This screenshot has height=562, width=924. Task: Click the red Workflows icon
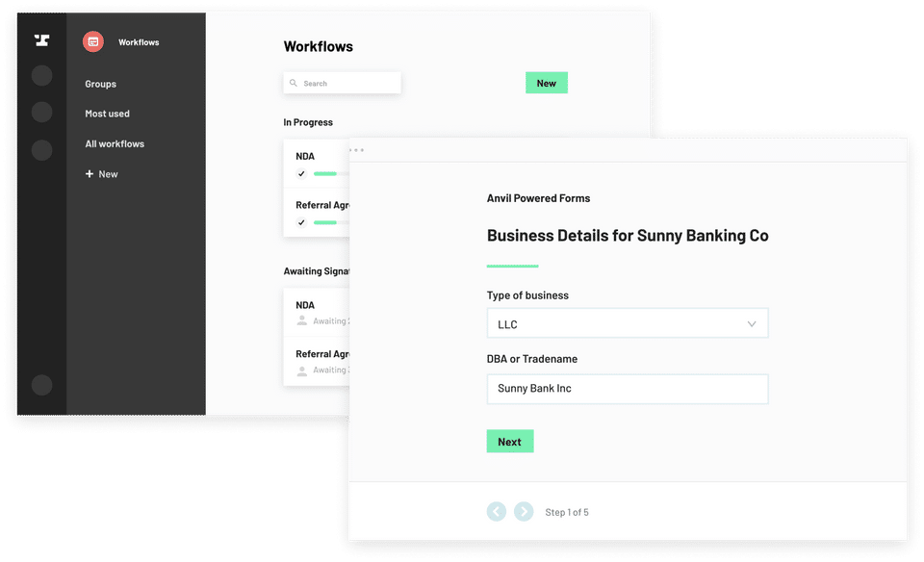[93, 41]
